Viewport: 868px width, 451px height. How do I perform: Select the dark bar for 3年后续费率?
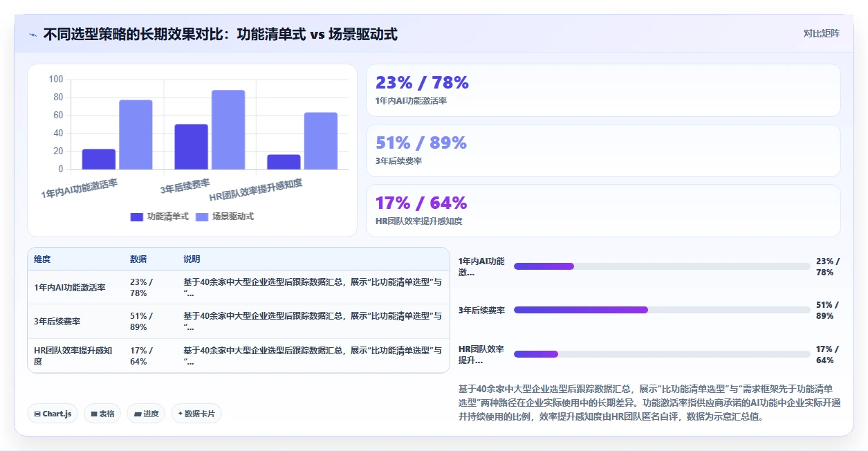click(x=192, y=147)
